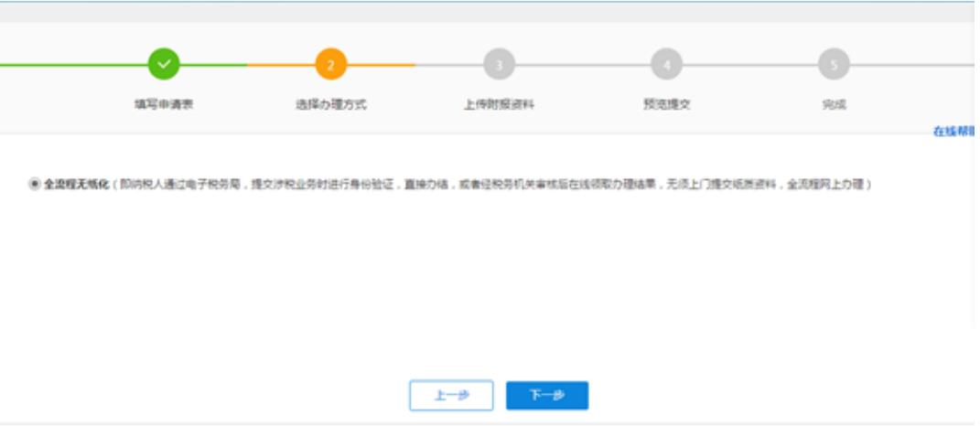The width and height of the screenshot is (980, 426).
Task: Click the gray step 5 circle
Action: pyautogui.click(x=834, y=65)
